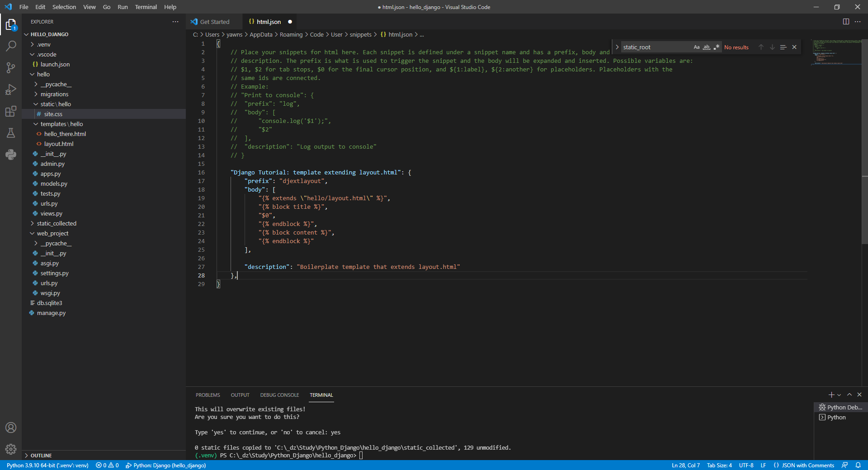Expand Replace mode in find widget

coord(617,47)
